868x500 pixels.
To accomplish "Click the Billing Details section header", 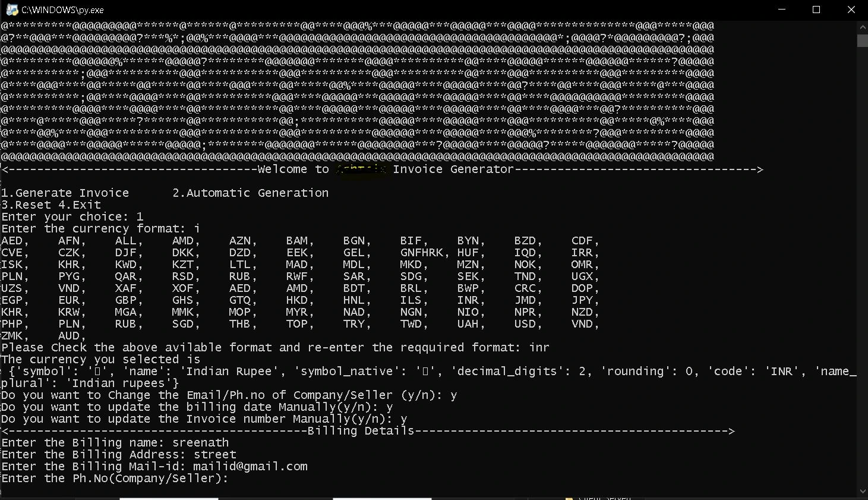I will tap(361, 431).
